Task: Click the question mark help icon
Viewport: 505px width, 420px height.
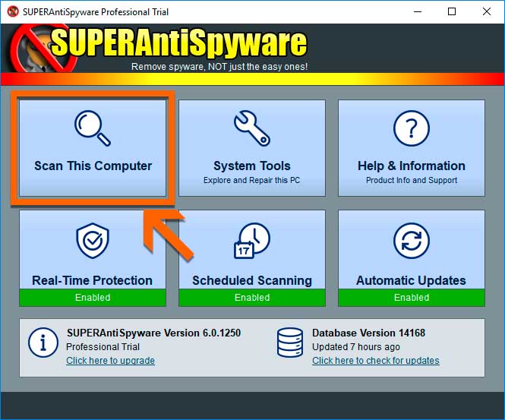Action: pos(412,128)
